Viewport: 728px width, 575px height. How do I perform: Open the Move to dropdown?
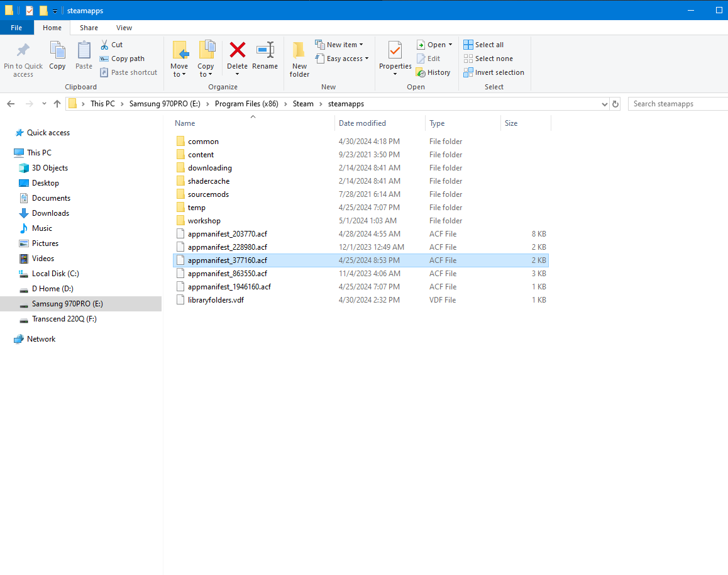(x=179, y=70)
